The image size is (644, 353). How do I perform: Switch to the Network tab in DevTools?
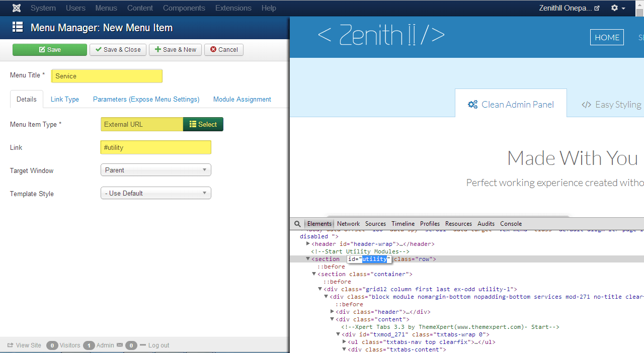pyautogui.click(x=348, y=224)
